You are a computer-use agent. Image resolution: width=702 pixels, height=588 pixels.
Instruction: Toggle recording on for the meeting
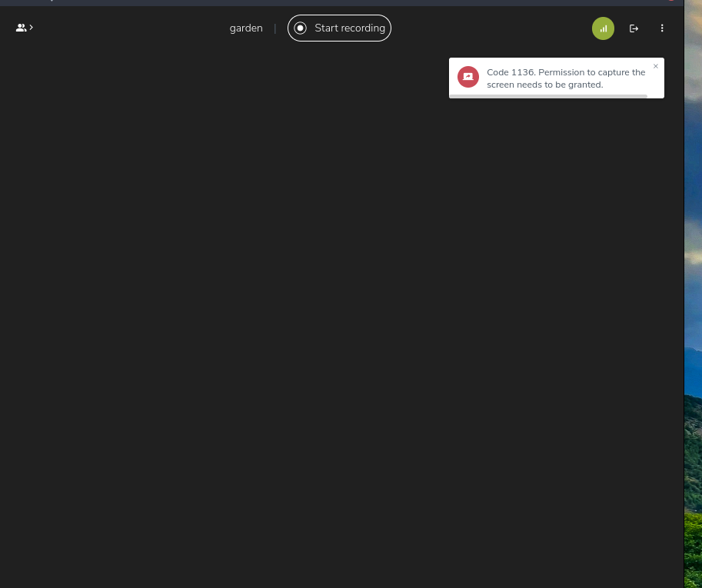click(339, 28)
